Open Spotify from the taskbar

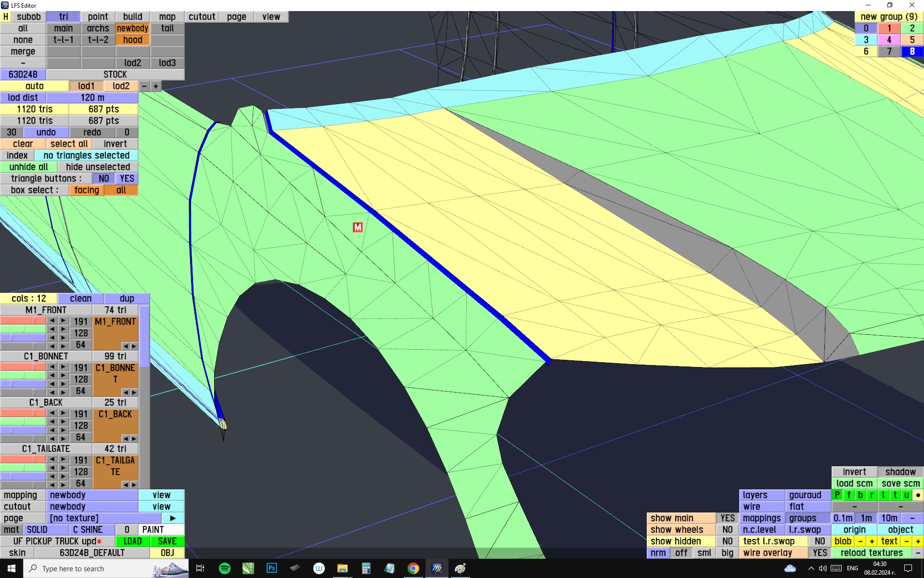pos(224,568)
